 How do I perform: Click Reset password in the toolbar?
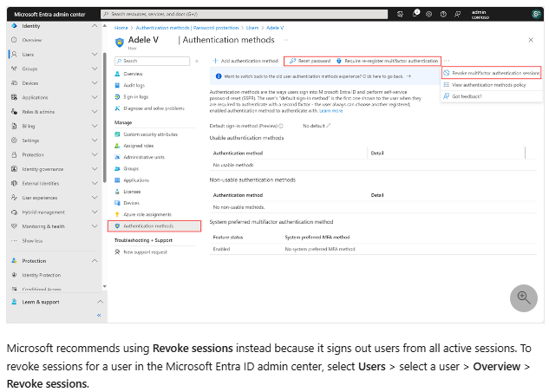(310, 61)
